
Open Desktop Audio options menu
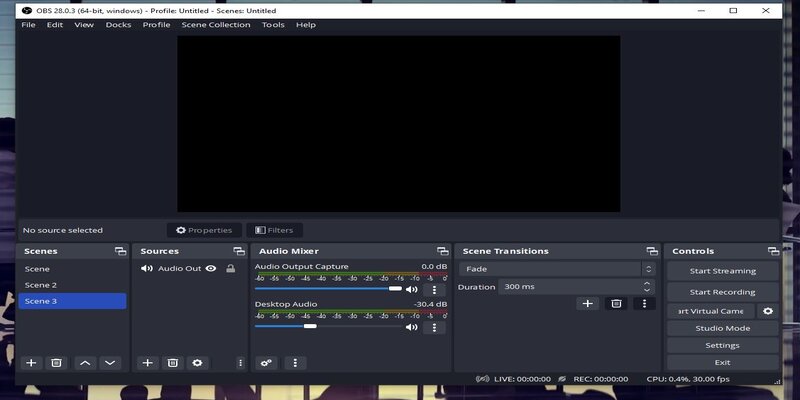tap(434, 328)
